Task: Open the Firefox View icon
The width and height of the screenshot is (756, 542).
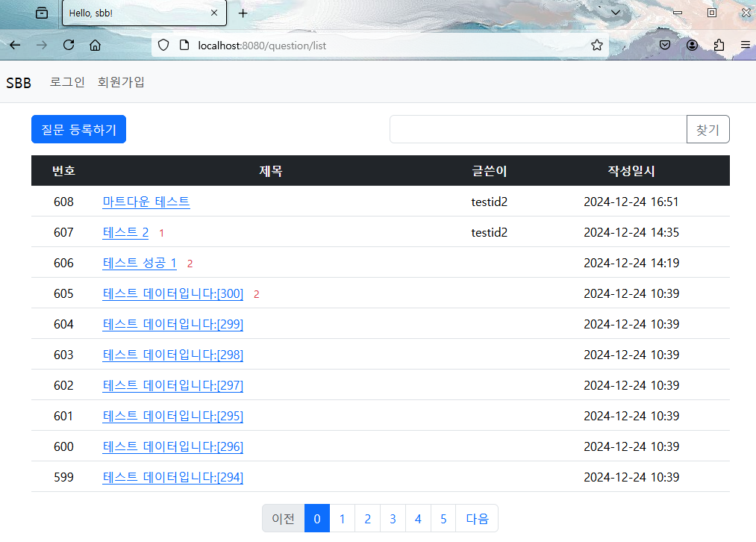Action: tap(42, 13)
